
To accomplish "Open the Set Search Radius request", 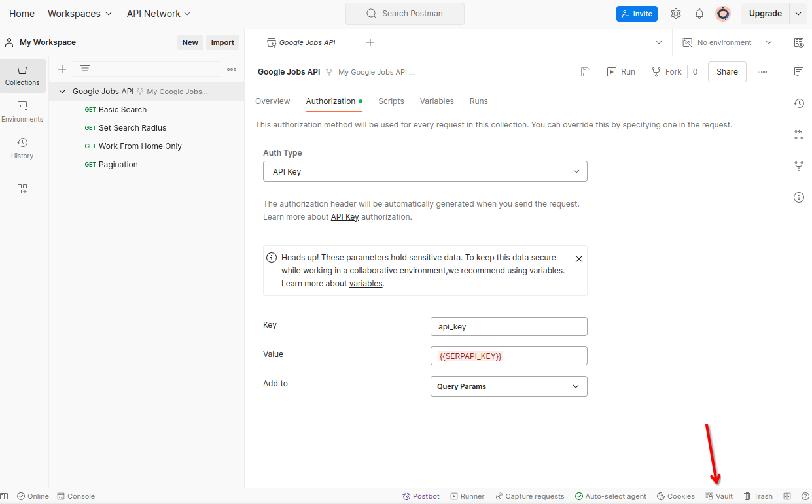I will (132, 128).
